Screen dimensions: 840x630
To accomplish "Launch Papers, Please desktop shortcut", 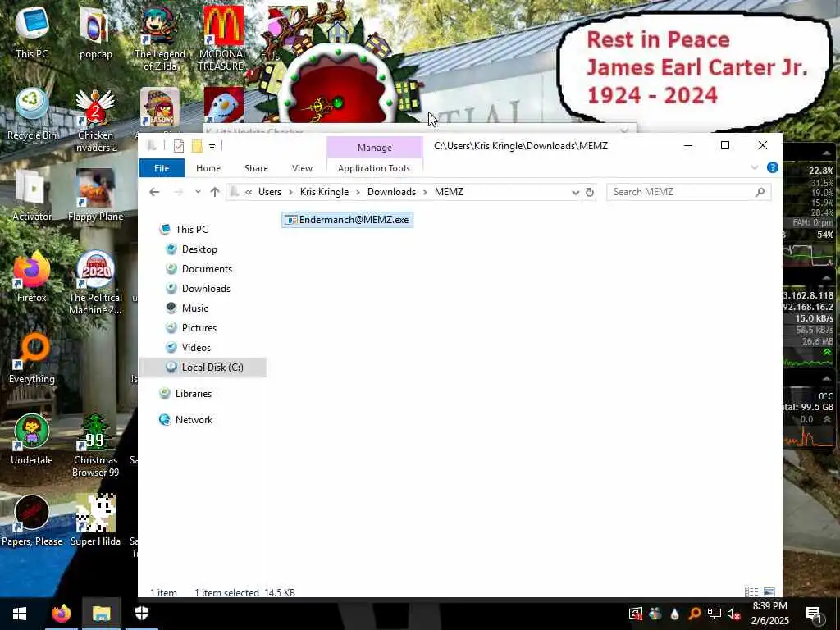I will pos(32,520).
